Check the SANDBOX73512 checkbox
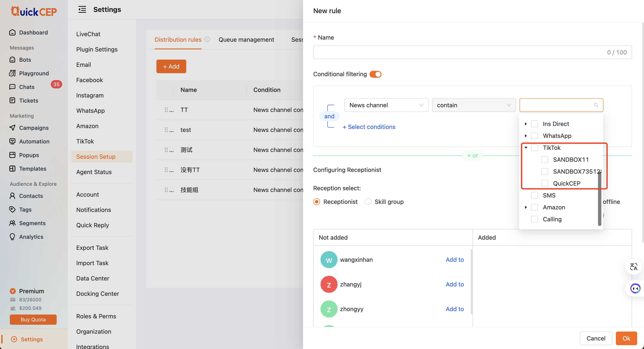 (544, 172)
